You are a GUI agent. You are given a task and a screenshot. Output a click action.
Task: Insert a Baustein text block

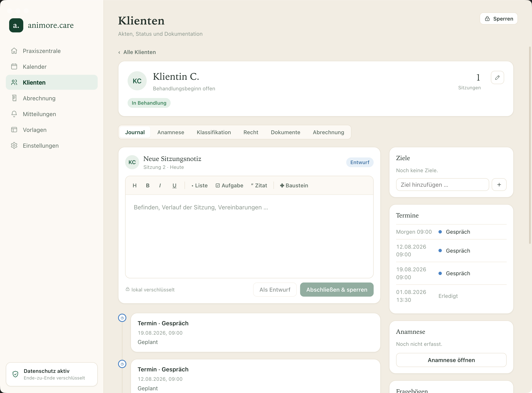pyautogui.click(x=294, y=185)
